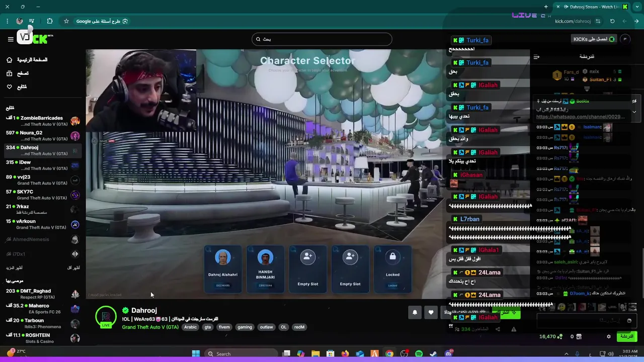Report the stream with warning icon

pos(514,329)
